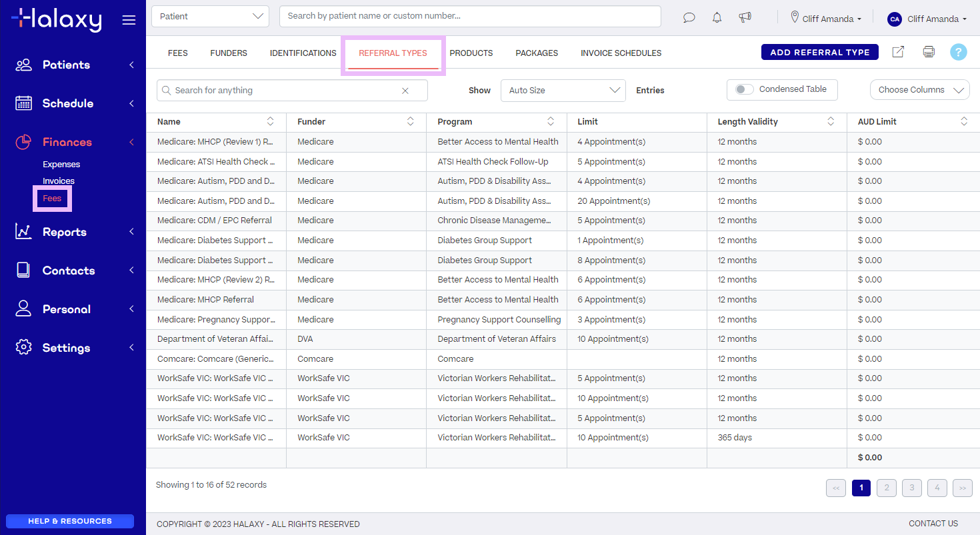Image resolution: width=980 pixels, height=535 pixels.
Task: Open the Fees sidebar link
Action: click(52, 199)
